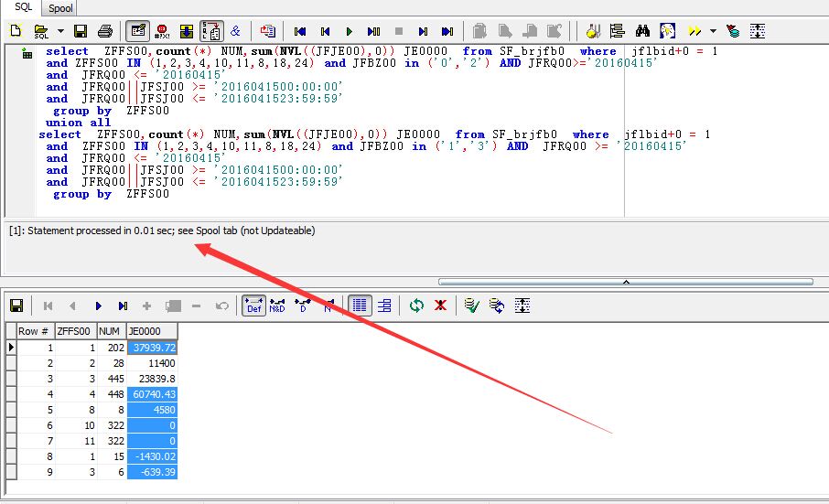The height and width of the screenshot is (504, 829).
Task: Click the undo/cancel edit icon
Action: [x=222, y=306]
